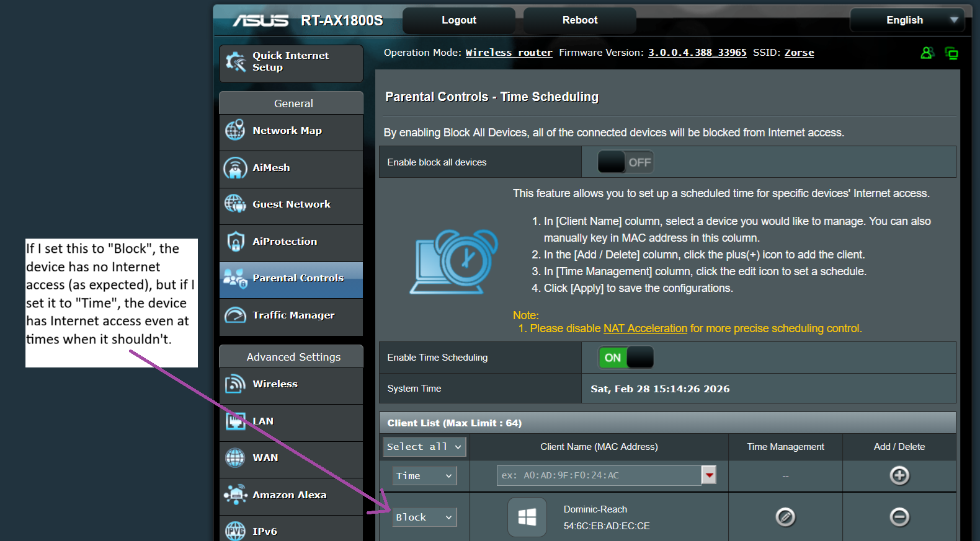The width and height of the screenshot is (980, 541).
Task: Click the Time Management column header
Action: [785, 447]
